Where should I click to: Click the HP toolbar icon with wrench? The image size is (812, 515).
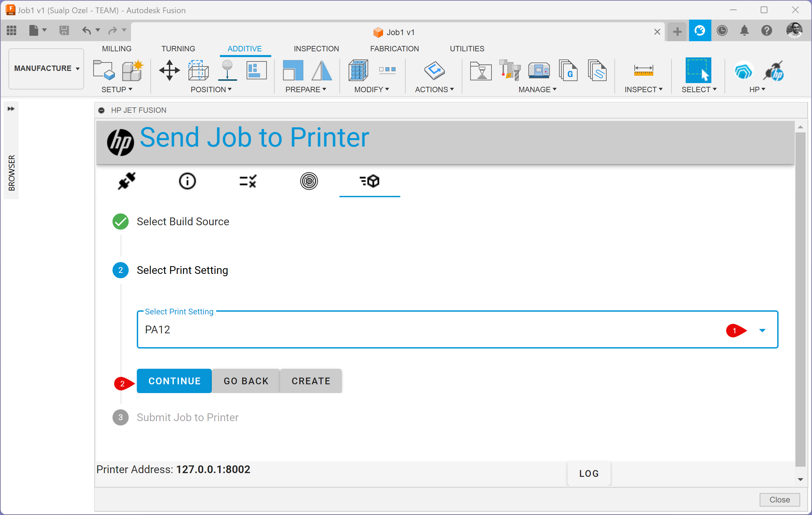pos(774,71)
